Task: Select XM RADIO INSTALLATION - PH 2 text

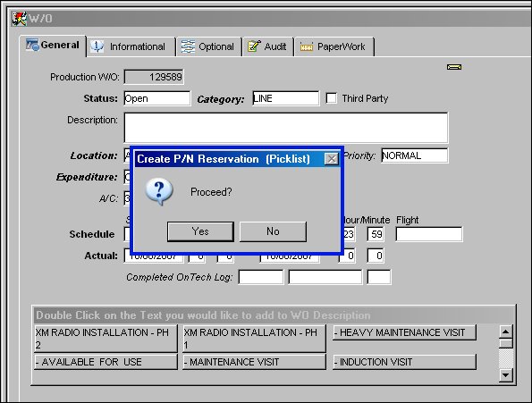Action: click(106, 339)
